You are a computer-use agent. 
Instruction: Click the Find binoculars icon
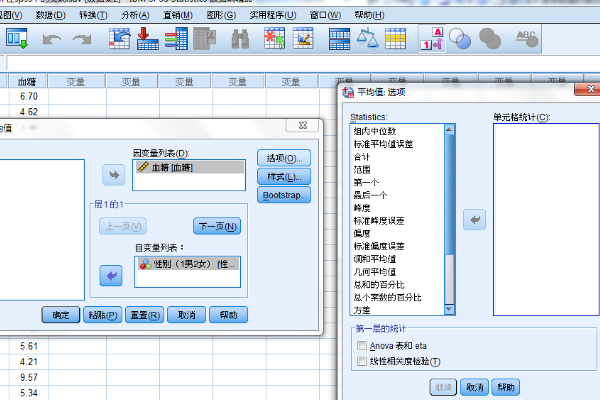(x=240, y=39)
